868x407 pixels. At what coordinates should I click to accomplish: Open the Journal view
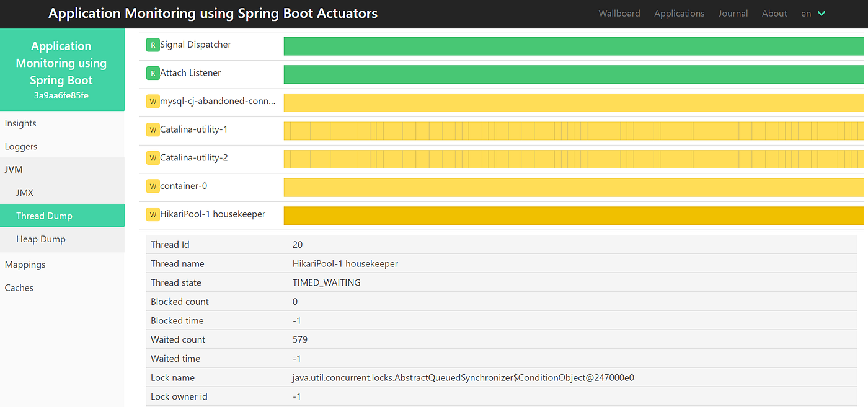[x=733, y=13]
